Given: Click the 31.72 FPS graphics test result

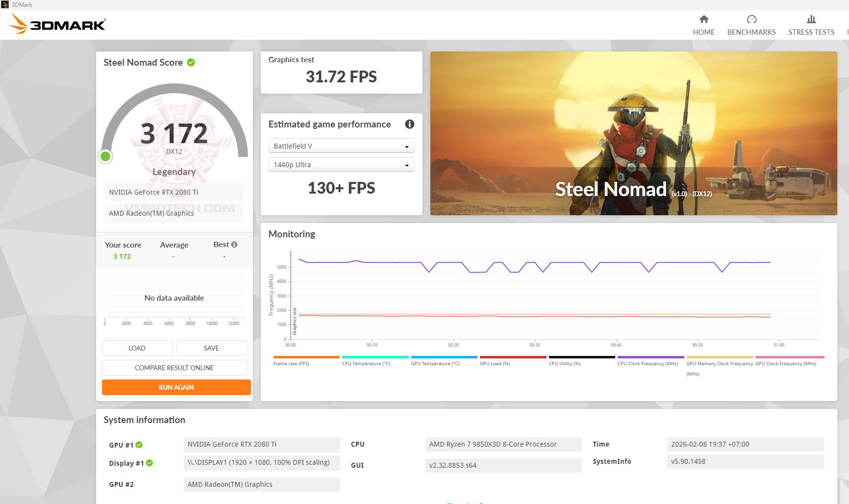Looking at the screenshot, I should point(341,76).
